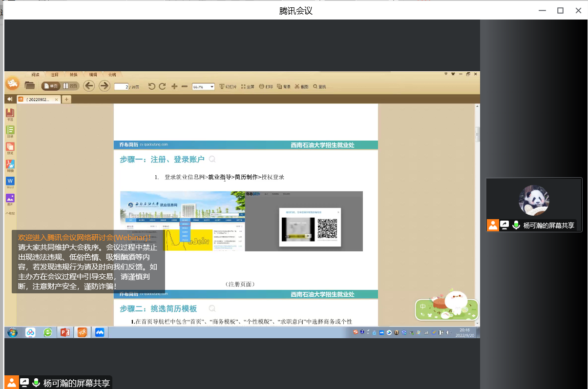Click the tray volume speaker icon
588x389 pixels.
(x=448, y=332)
